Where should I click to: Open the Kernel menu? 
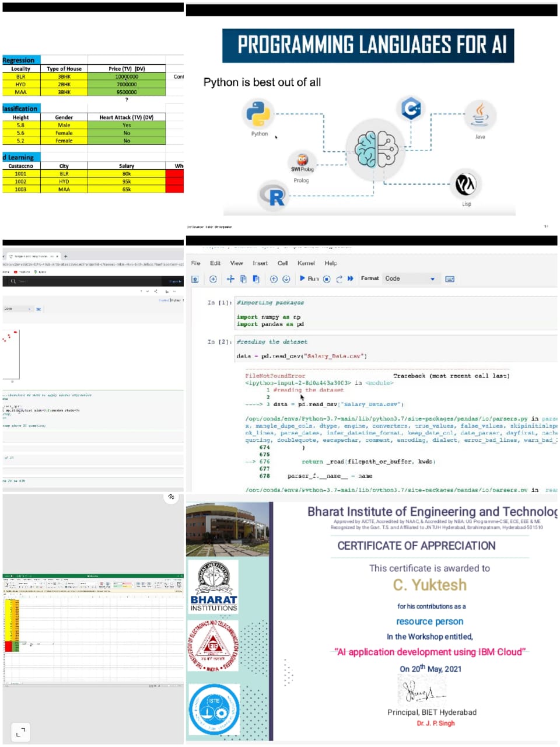coord(306,263)
